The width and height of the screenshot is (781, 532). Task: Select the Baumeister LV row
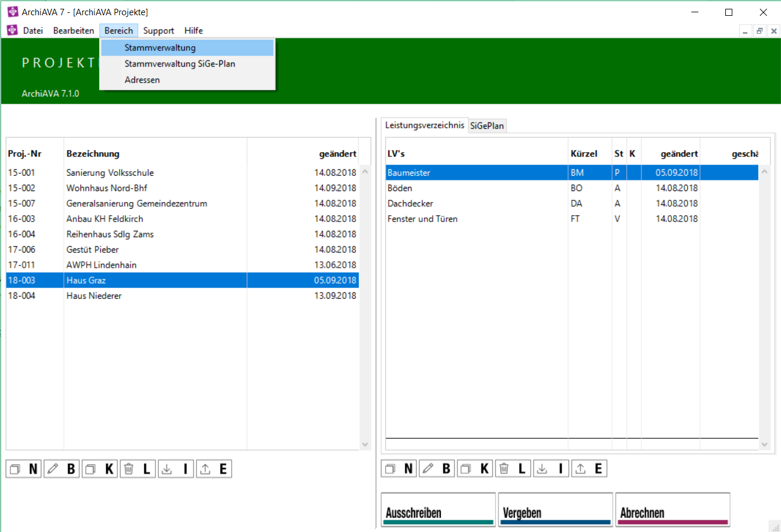point(572,173)
